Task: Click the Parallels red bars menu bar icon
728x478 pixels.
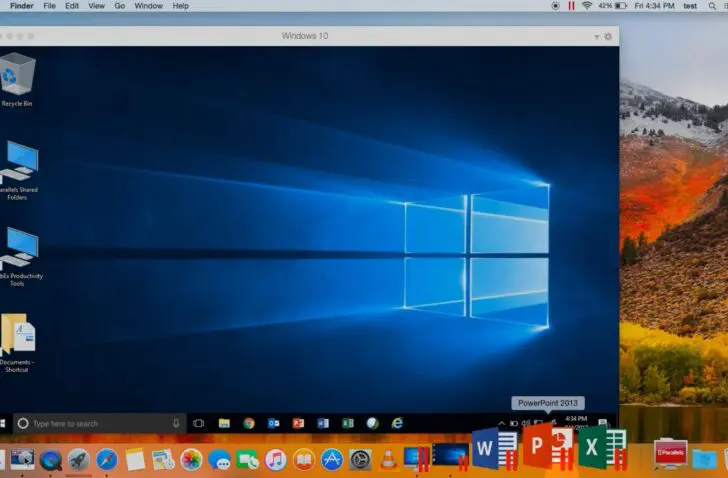Action: (x=571, y=6)
